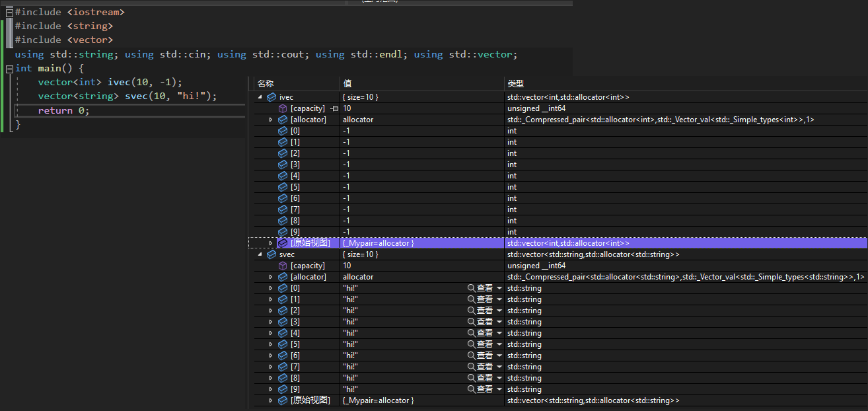Image resolution: width=868 pixels, height=411 pixels.
Task: Expand the [allocator] node under ivec
Action: click(271, 120)
